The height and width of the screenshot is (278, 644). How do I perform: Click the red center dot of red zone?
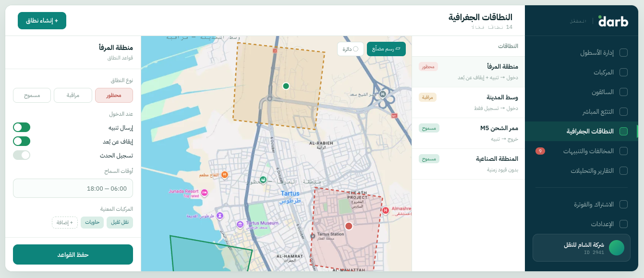click(x=349, y=226)
